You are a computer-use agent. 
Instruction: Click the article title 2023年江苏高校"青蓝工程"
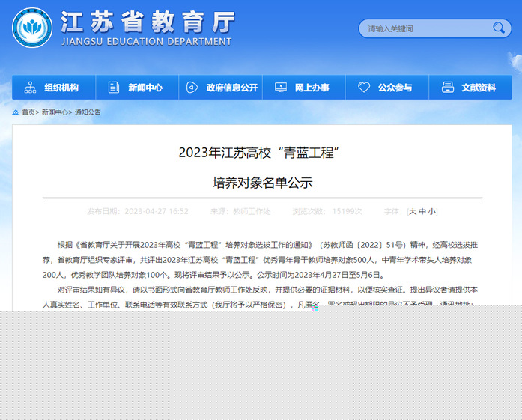pyautogui.click(x=260, y=153)
